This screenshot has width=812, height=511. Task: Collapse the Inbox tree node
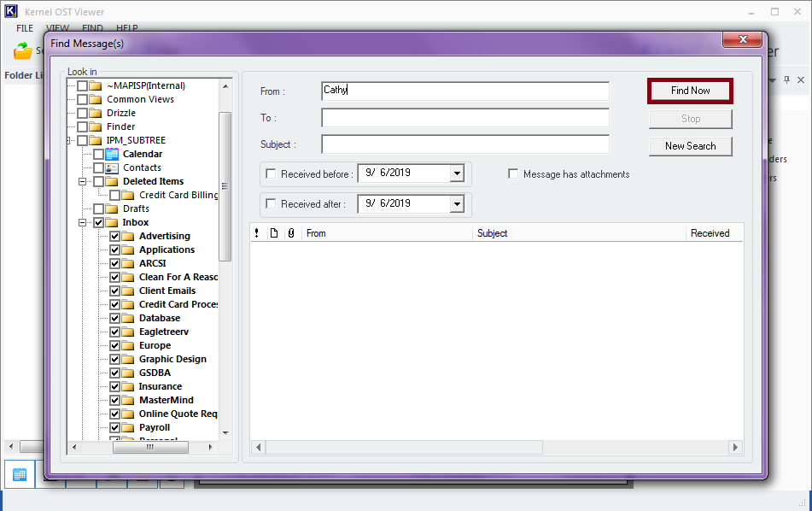82,222
